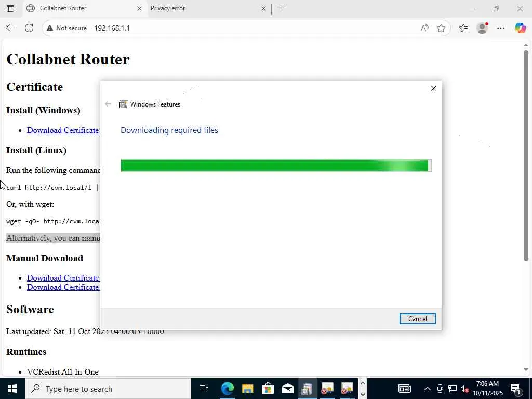The height and width of the screenshot is (399, 532).
Task: Reload the current page
Action: tap(29, 28)
